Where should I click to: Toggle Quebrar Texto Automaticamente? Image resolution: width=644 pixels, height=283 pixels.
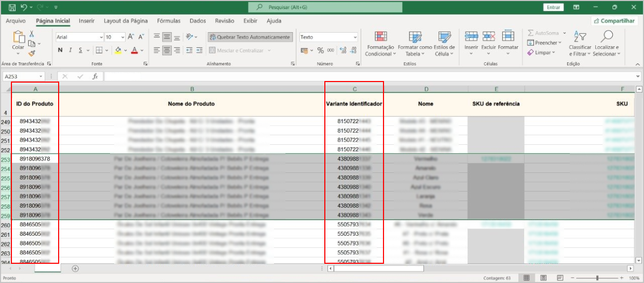250,37
